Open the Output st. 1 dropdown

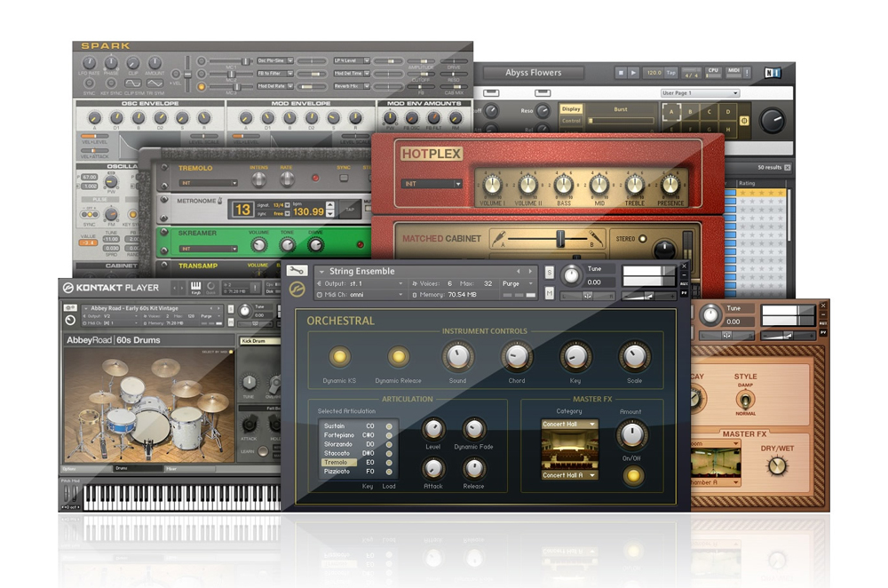pyautogui.click(x=361, y=283)
